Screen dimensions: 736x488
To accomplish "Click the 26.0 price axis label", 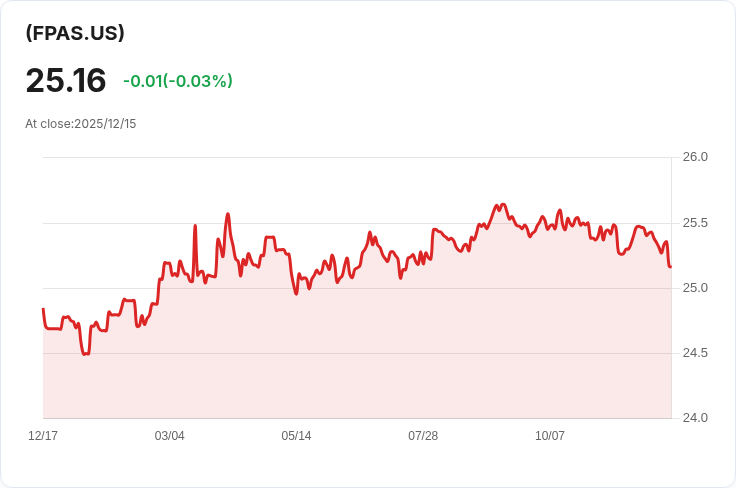I will tap(695, 157).
